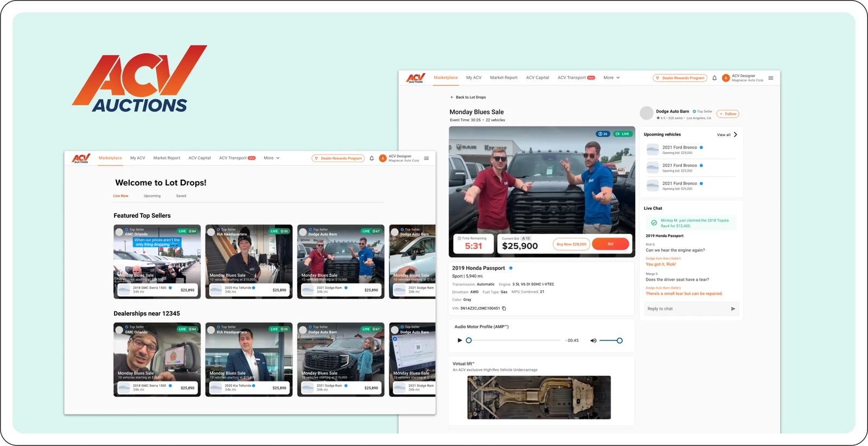Copy the VIN with the clipboard icon
The width and height of the screenshot is (868, 446).
(504, 308)
